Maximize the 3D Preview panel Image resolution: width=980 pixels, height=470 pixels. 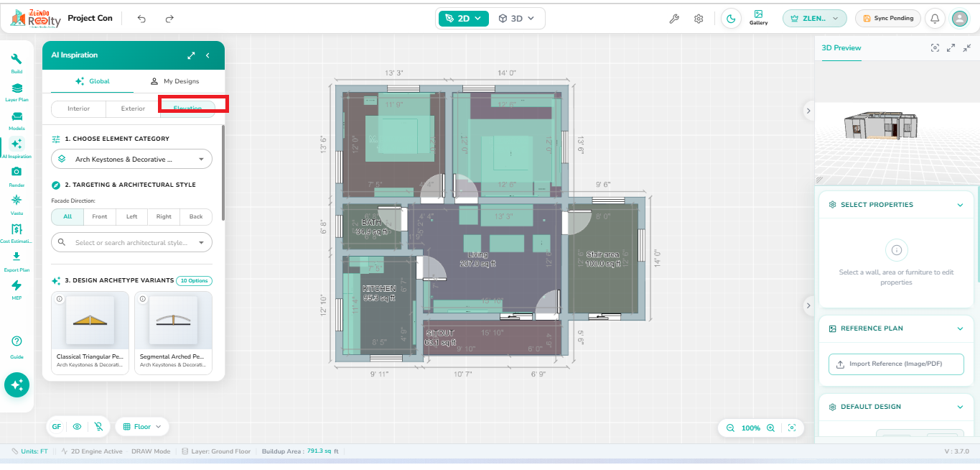[951, 47]
